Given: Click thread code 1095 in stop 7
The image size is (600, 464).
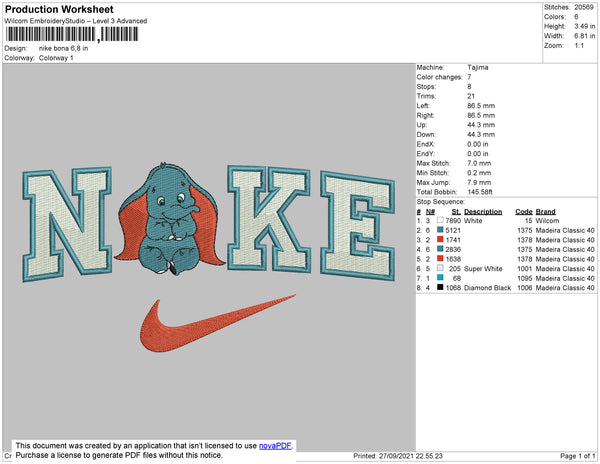Looking at the screenshot, I should pyautogui.click(x=525, y=278).
